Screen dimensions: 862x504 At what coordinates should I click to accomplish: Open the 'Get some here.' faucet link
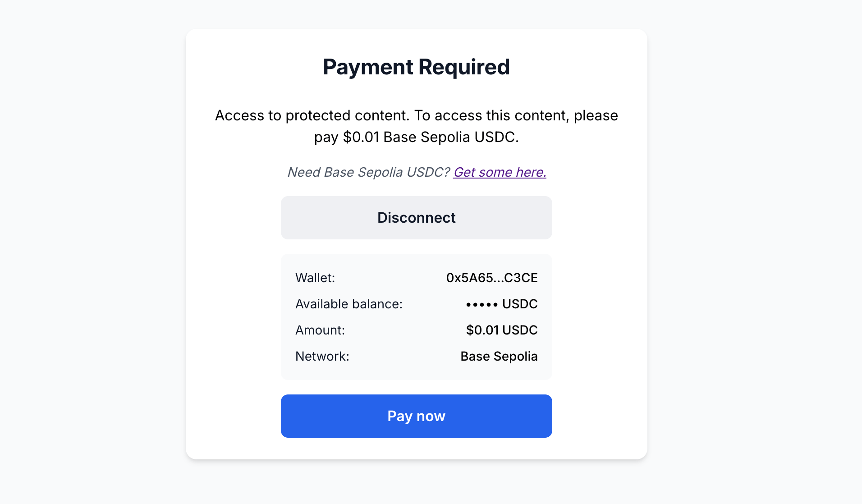[500, 172]
